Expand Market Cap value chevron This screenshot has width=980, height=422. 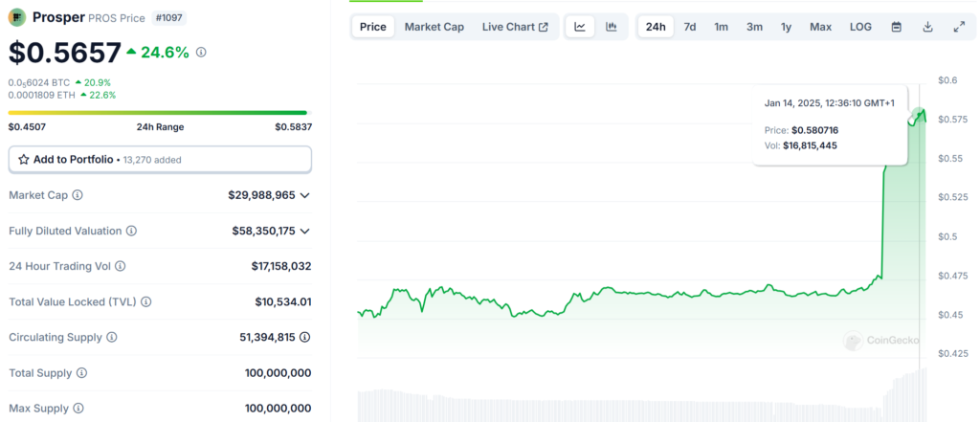point(305,195)
